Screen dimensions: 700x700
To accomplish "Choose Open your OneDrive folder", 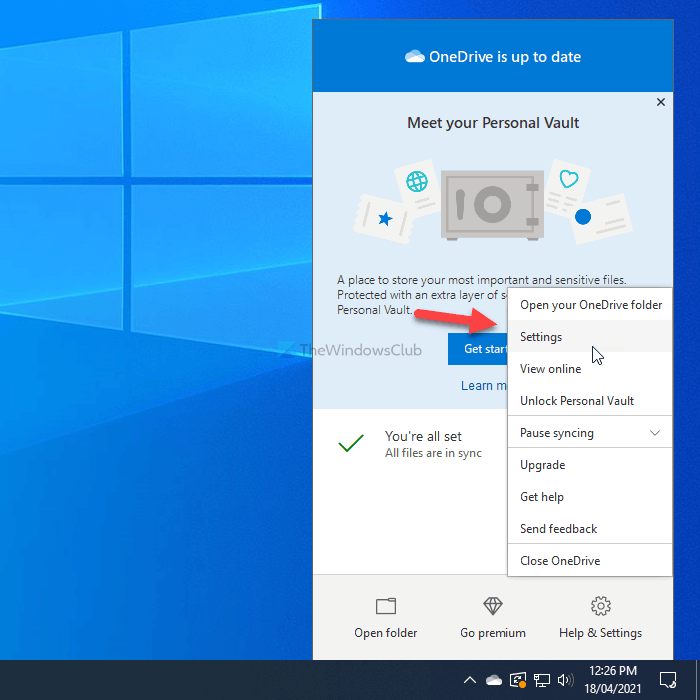I will [590, 305].
